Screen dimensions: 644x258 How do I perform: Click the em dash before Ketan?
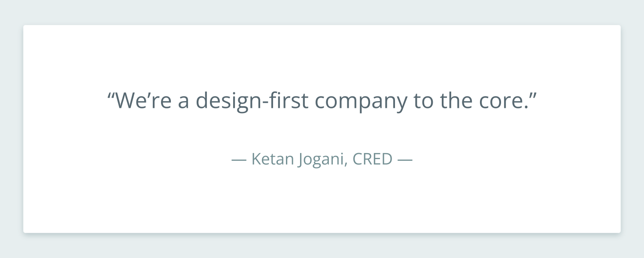pos(239,160)
